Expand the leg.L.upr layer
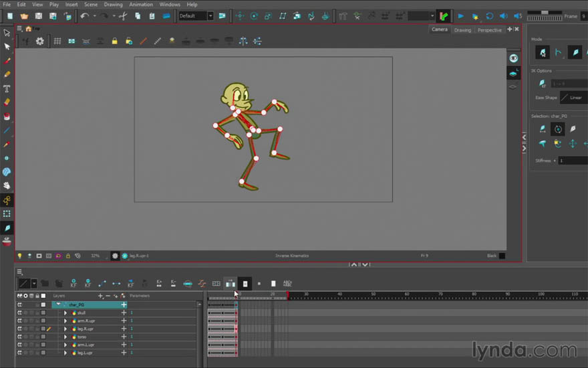Viewport: 588px width, 368px height. 65,353
